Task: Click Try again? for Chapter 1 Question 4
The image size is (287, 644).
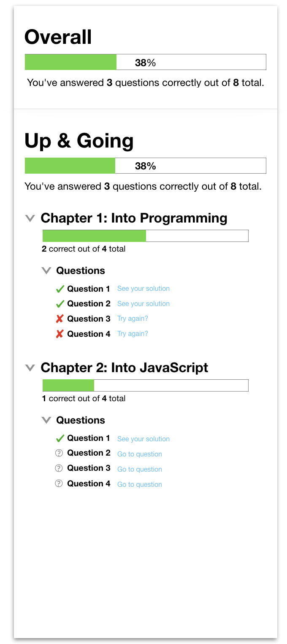Action: (133, 334)
